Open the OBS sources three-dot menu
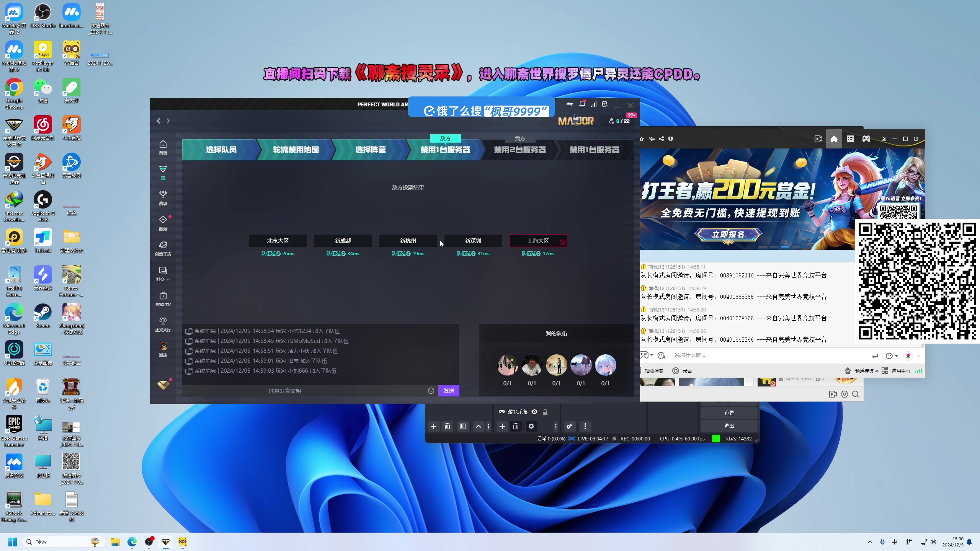 tap(556, 426)
